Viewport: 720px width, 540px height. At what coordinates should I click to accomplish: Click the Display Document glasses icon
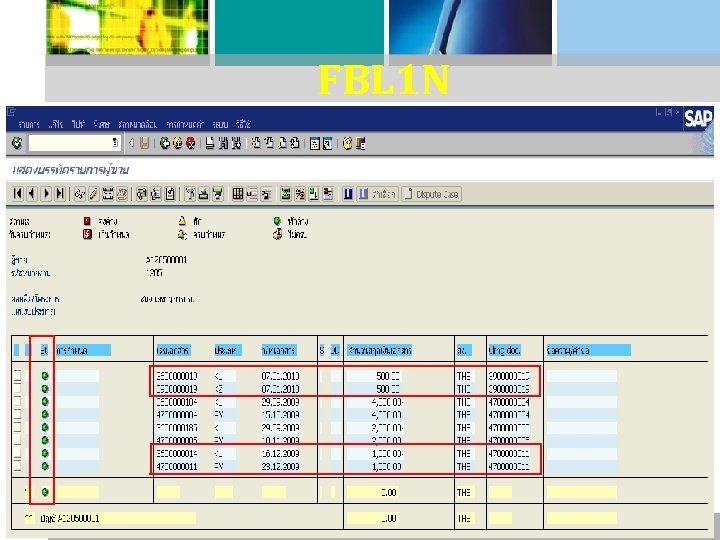click(79, 194)
